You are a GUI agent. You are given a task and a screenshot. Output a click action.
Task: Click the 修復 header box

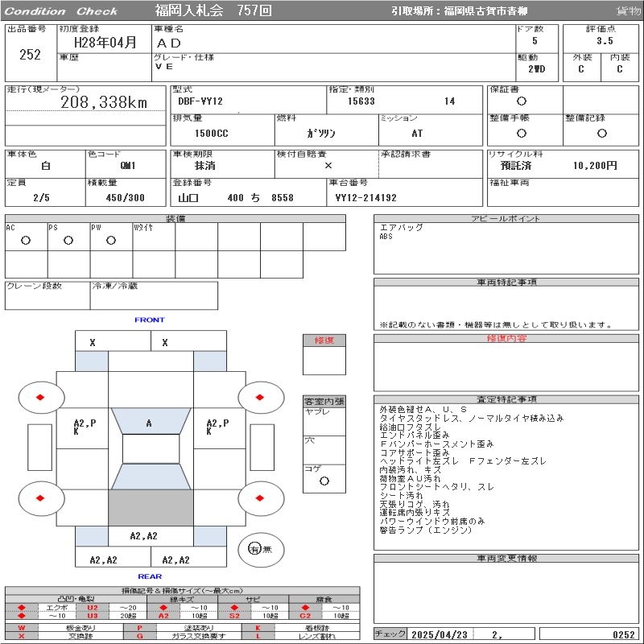(x=324, y=341)
